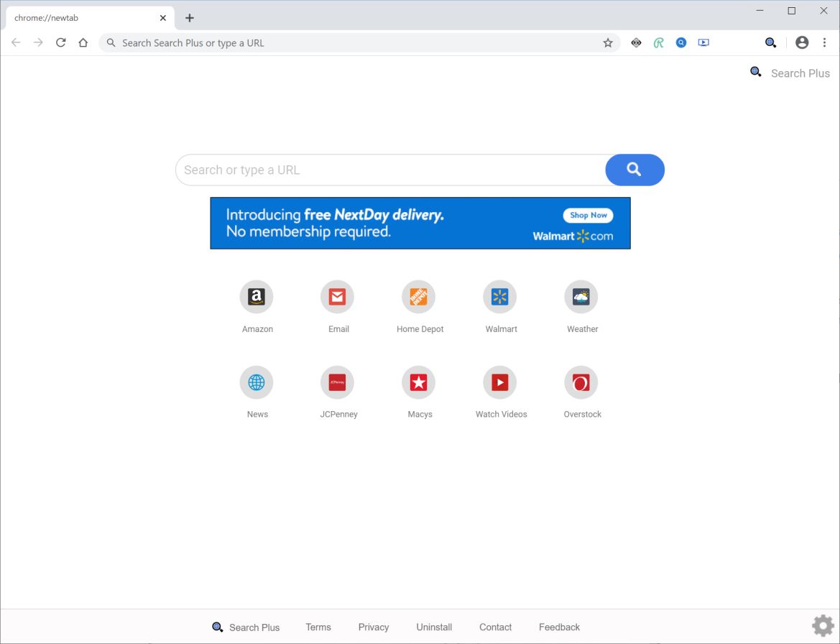The image size is (840, 644).
Task: Reload the page
Action: (60, 43)
